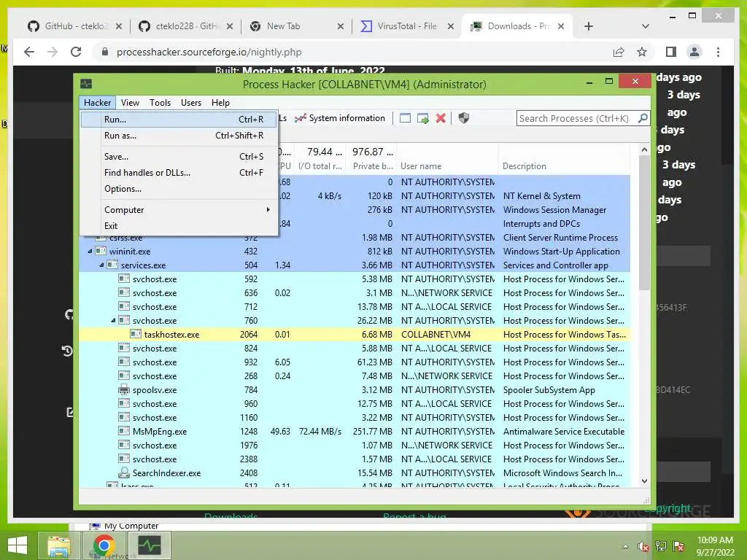This screenshot has width=747, height=560.
Task: Choose Find handles or DLLs...
Action: (x=179, y=173)
